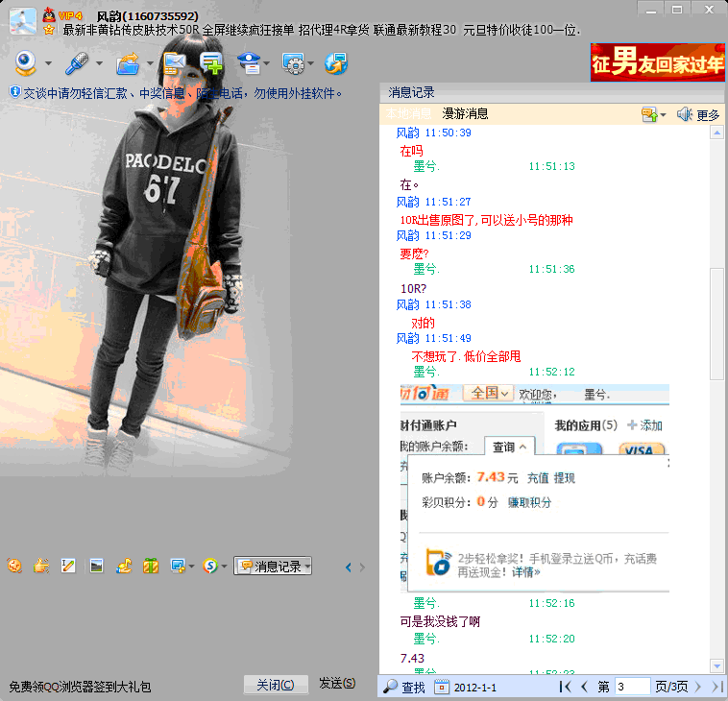This screenshot has height=701, width=728.
Task: Expand applications gear dropdown arrow
Action: (x=310, y=62)
